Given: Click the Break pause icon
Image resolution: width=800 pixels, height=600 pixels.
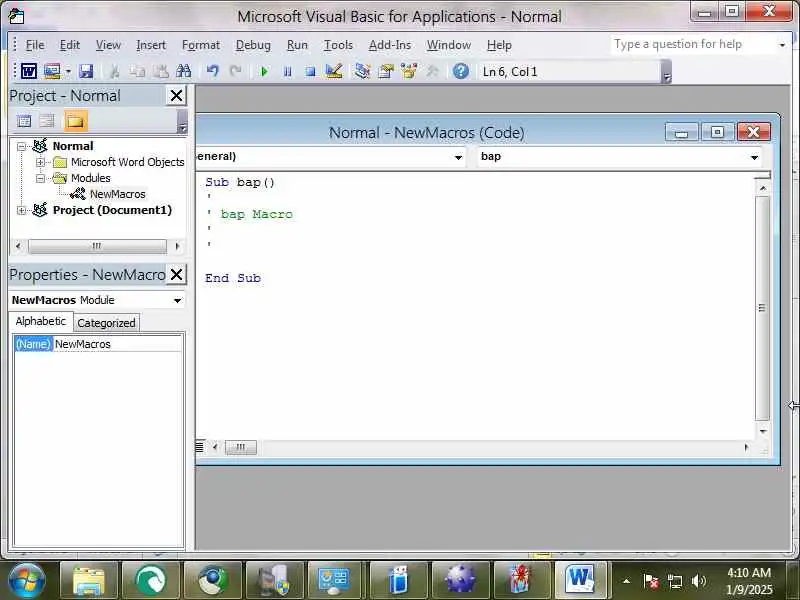Looking at the screenshot, I should pyautogui.click(x=288, y=71).
